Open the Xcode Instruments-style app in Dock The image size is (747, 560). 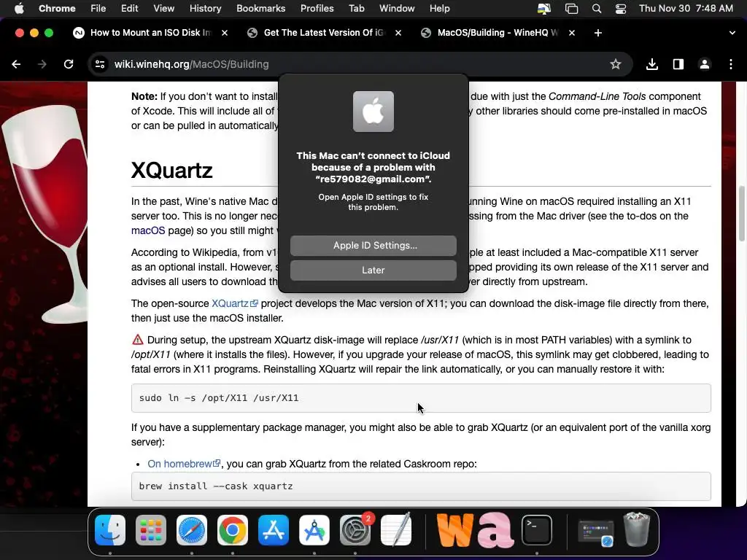click(314, 530)
